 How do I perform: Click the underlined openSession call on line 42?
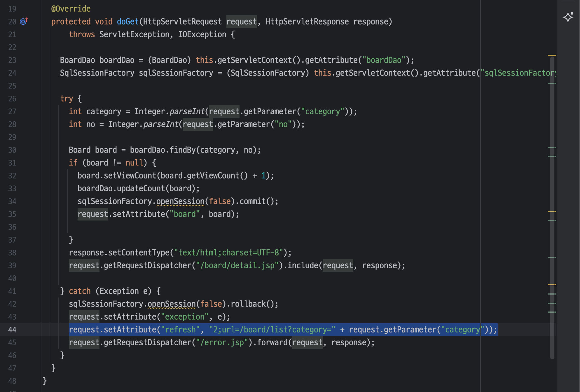click(x=172, y=304)
